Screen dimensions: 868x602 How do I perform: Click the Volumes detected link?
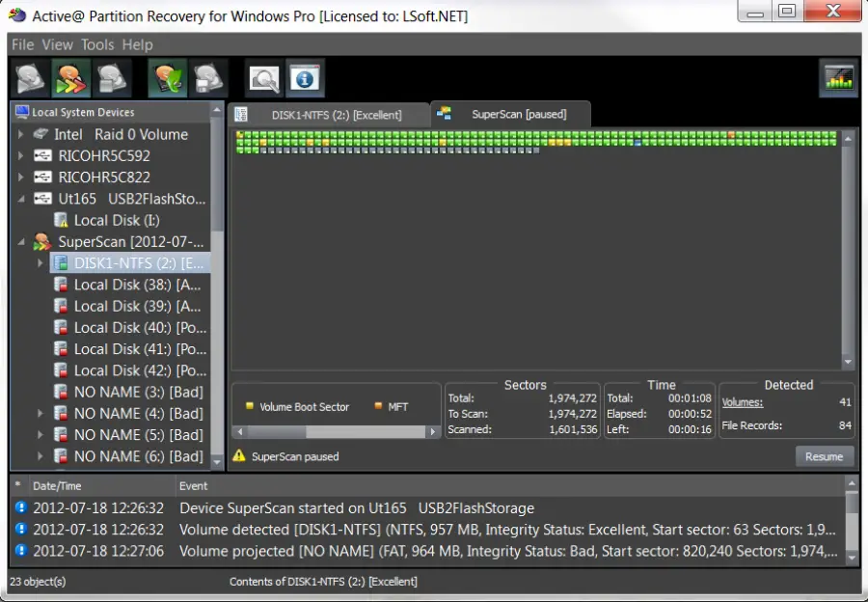(743, 402)
